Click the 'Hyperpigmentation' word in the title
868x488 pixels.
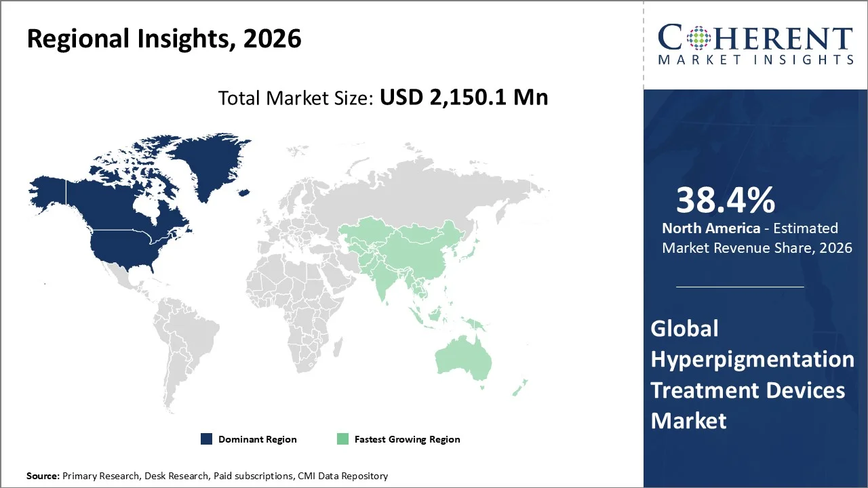point(753,359)
